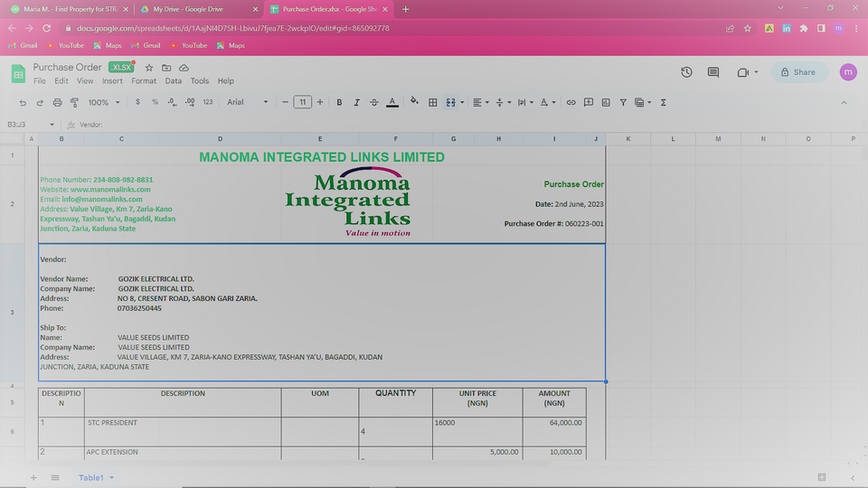Format as percent
The image size is (868, 488).
(155, 102)
